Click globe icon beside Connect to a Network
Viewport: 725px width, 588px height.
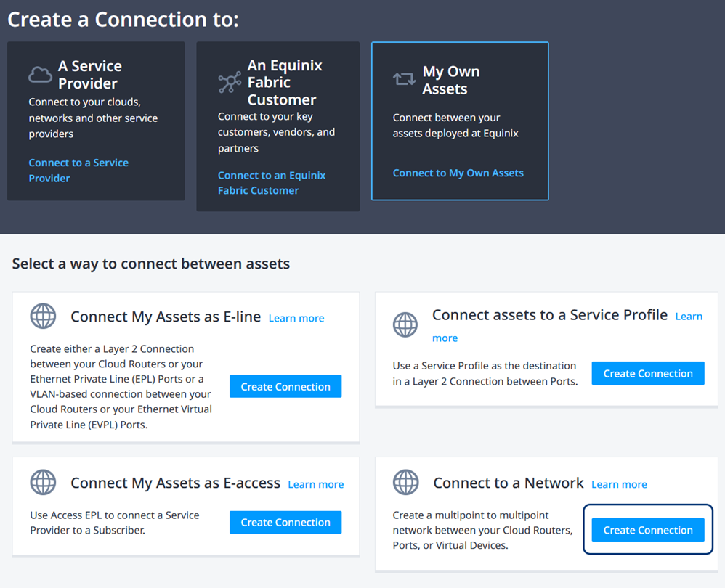[x=405, y=483]
